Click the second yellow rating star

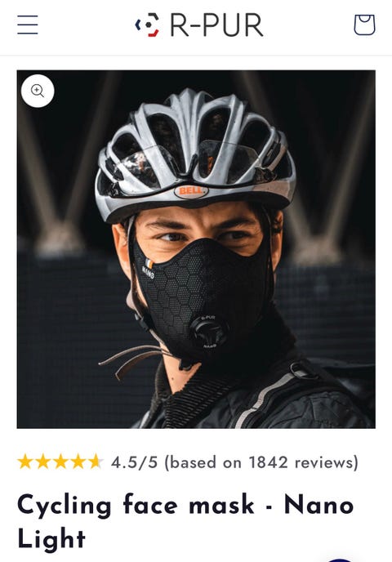43,462
